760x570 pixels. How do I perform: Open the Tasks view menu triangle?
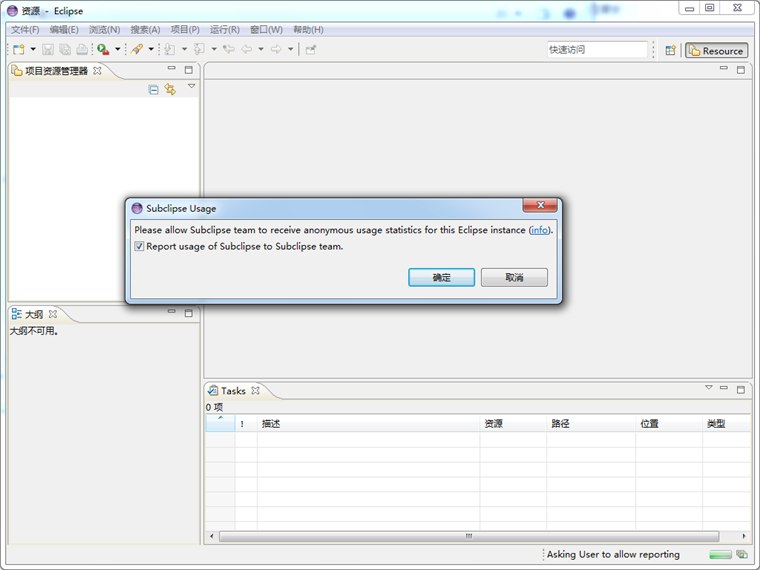click(x=708, y=387)
